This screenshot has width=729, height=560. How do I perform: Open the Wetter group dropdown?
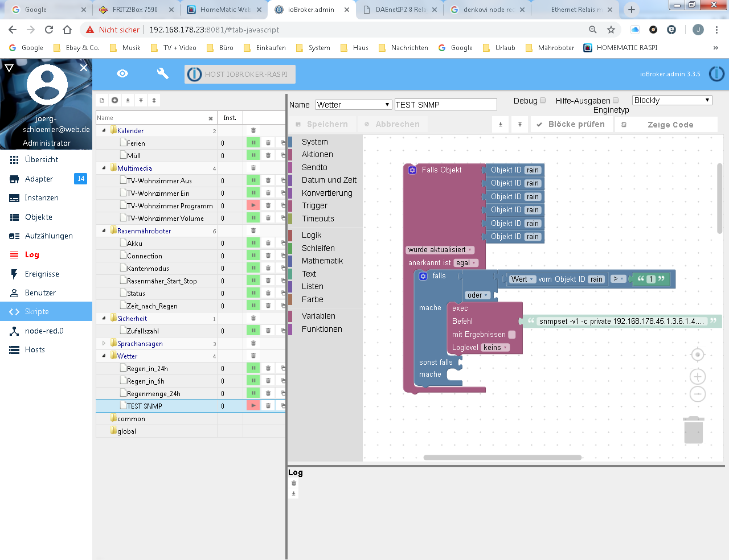pos(354,105)
